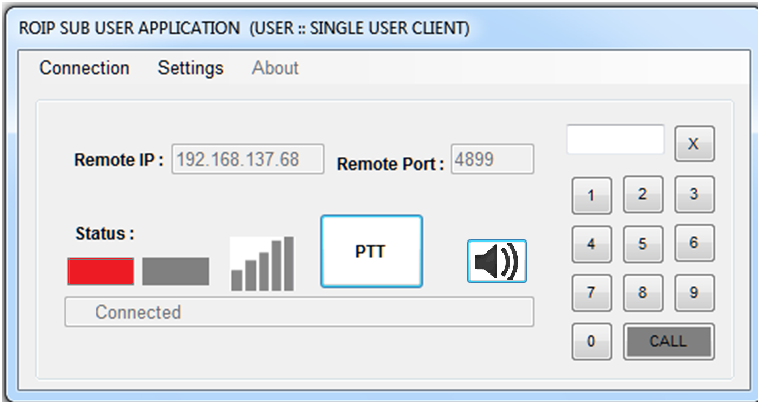
Task: Click the red status indicator box
Action: 100,271
